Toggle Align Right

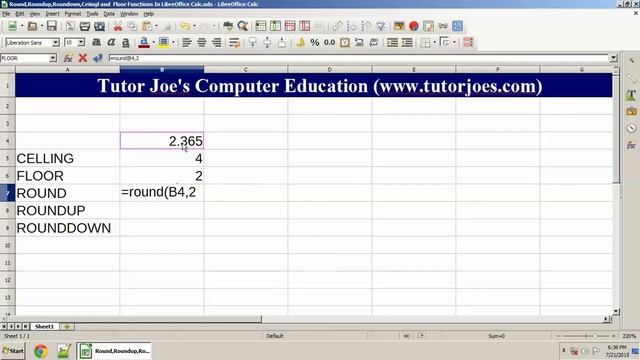(x=216, y=42)
